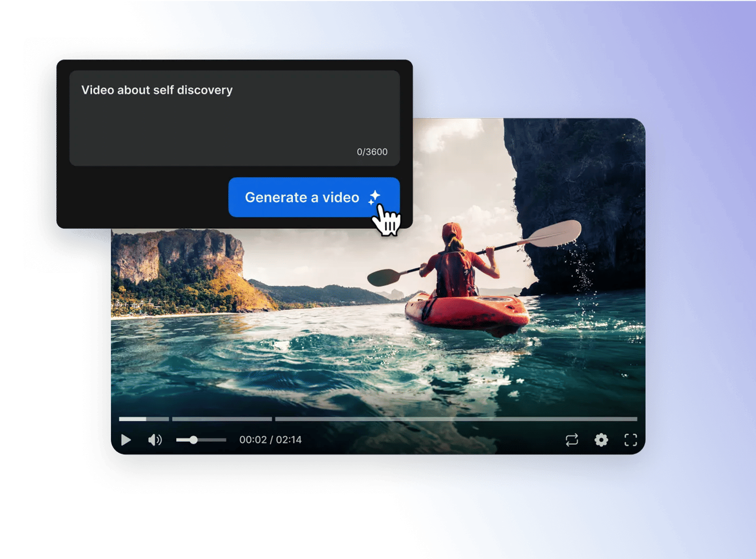This screenshot has height=559, width=756.
Task: Click the "Video about self discovery" prompt text
Action: tap(157, 90)
